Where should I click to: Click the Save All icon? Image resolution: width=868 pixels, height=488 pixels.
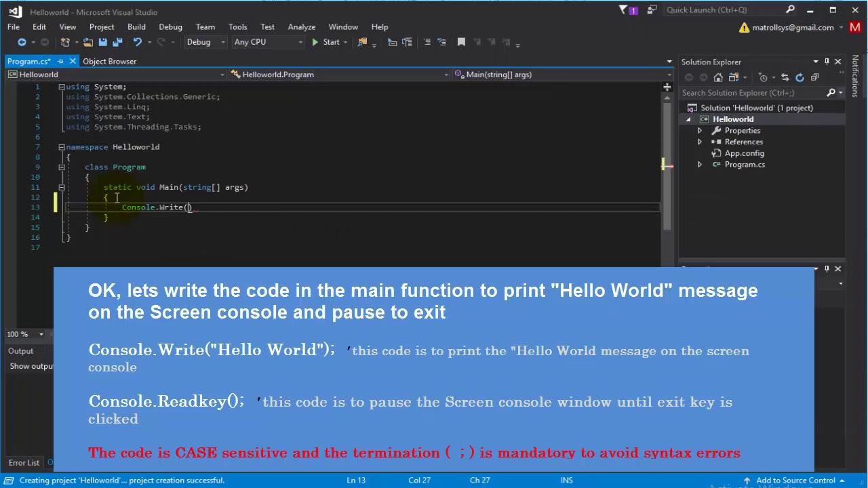(117, 42)
